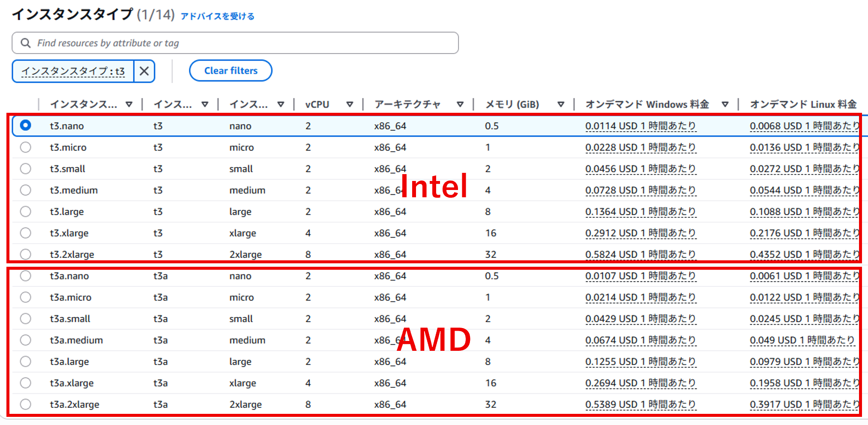
Task: Choose the t3a.medium radio button
Action: pos(26,340)
